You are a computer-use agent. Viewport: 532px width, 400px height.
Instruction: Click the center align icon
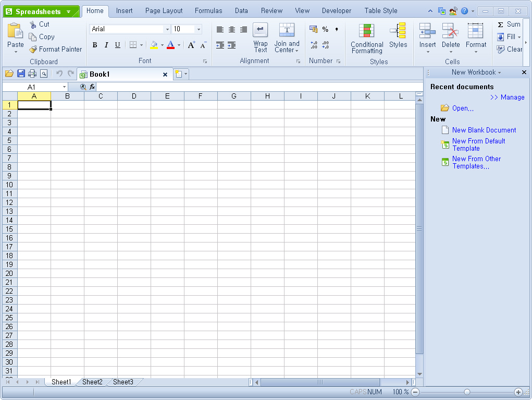232,30
